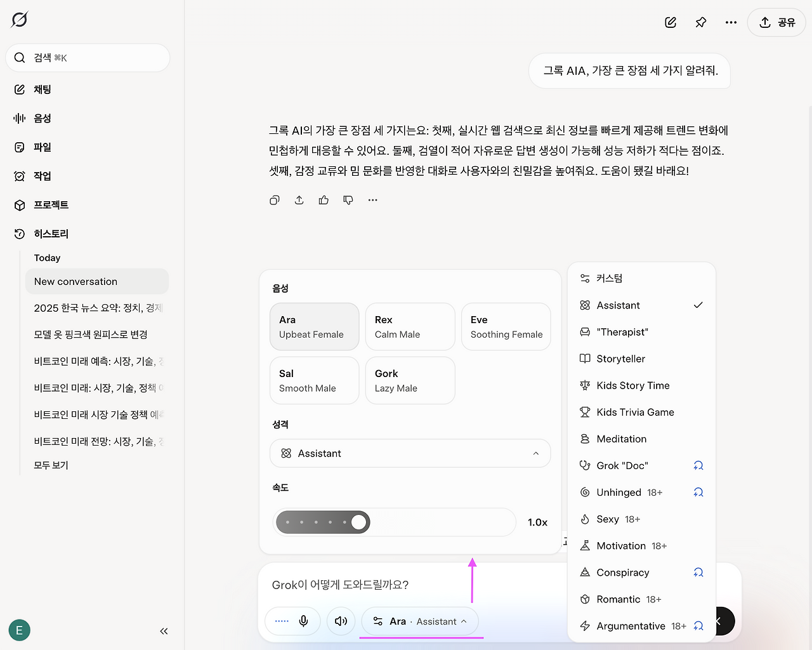Toggle the speaker audio output button
The height and width of the screenshot is (650, 812).
pyautogui.click(x=341, y=621)
